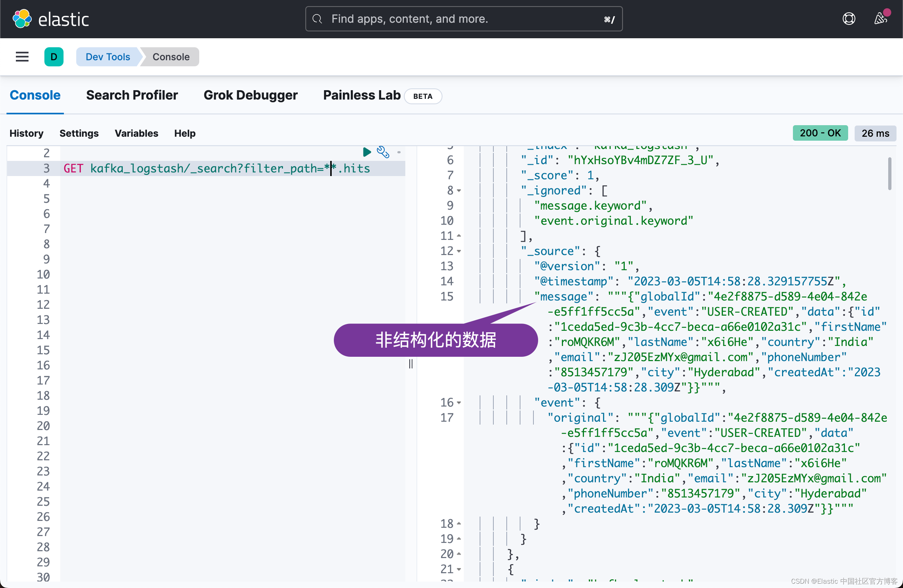Open the wrench request options icon
Screen dimensions: 903x588
click(x=383, y=152)
